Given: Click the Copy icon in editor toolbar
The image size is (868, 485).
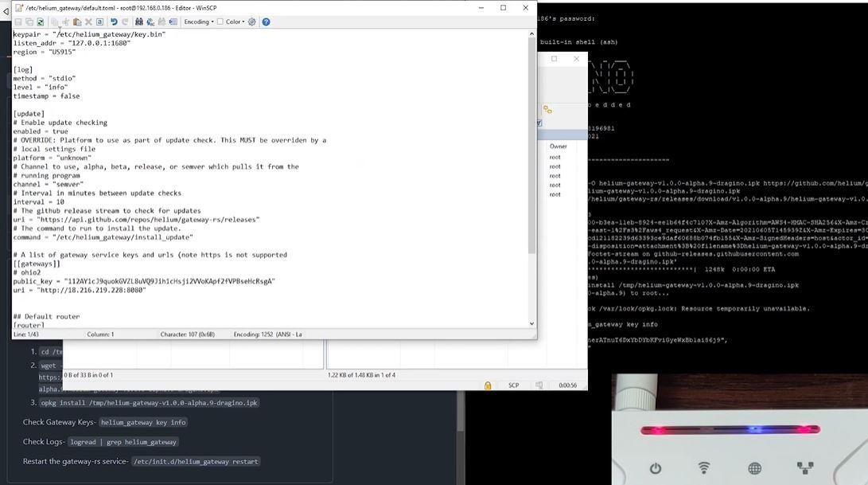Looking at the screenshot, I should (54, 22).
